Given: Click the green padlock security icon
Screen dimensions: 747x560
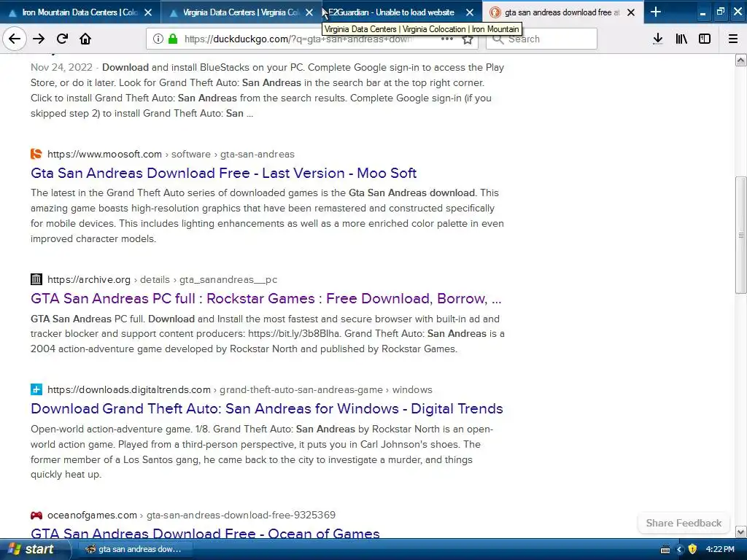Looking at the screenshot, I should pos(173,39).
